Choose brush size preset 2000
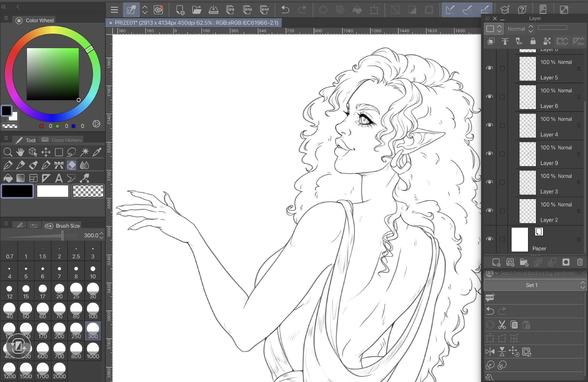The height and width of the screenshot is (382, 588). (59, 371)
